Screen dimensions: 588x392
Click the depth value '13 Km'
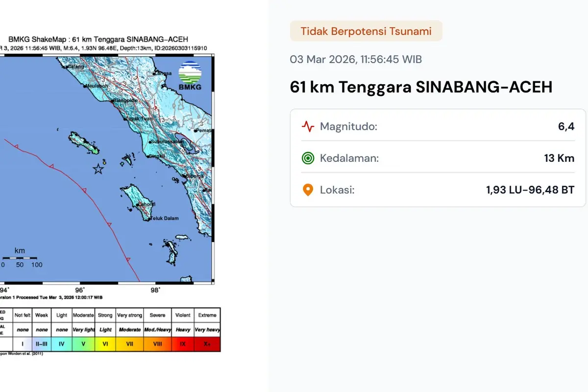[x=559, y=158]
